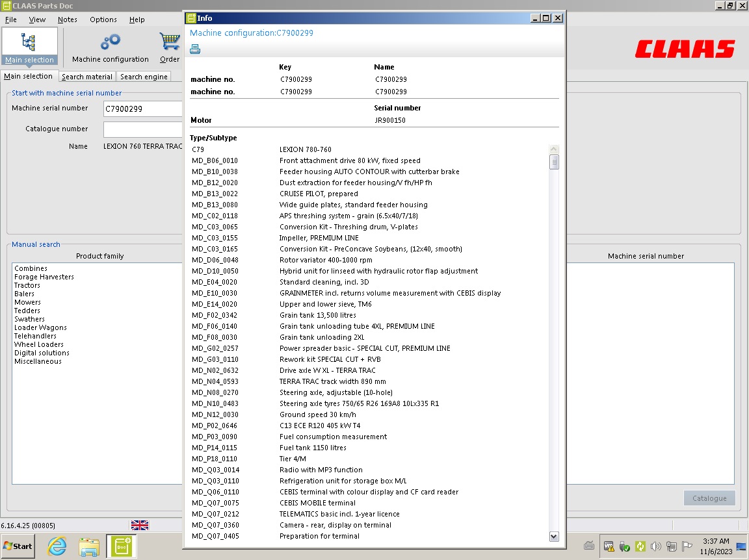Click the Show desktop tray button
Viewport: 749px width, 560px height.
pos(741,546)
